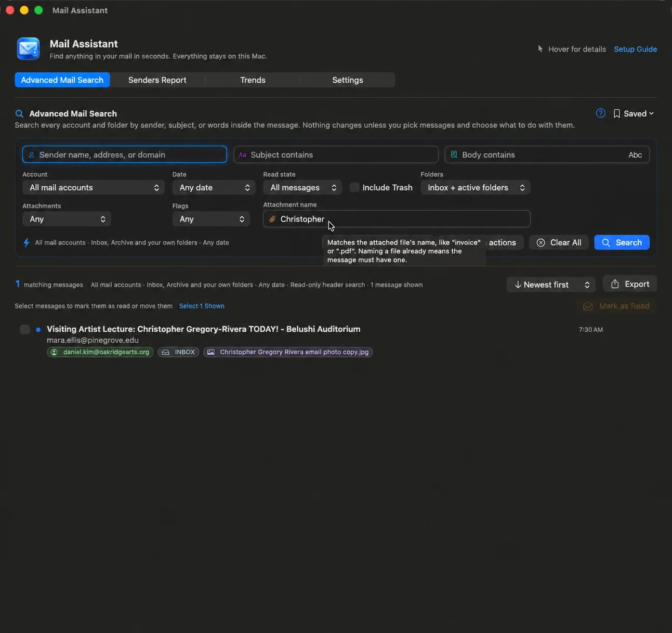
Task: Click the 1 matching messages count
Action: tap(49, 285)
